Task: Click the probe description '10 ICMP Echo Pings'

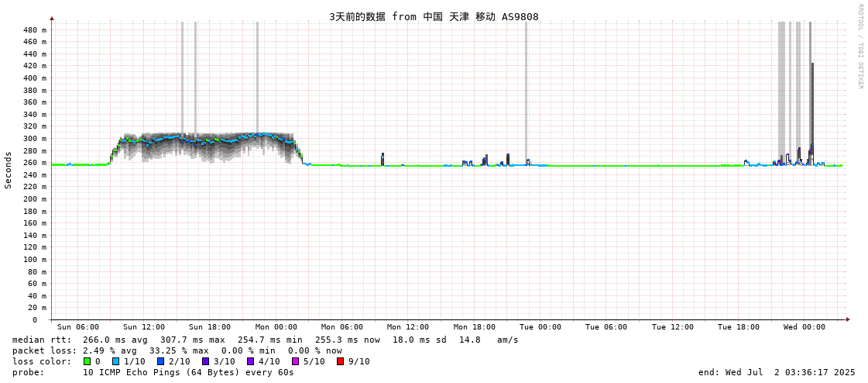Action: click(x=131, y=372)
